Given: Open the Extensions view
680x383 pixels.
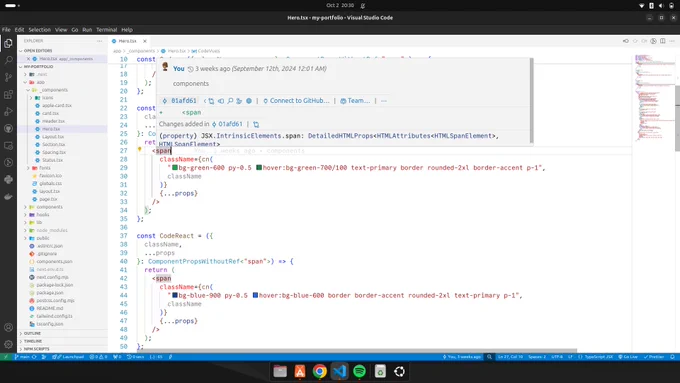Looking at the screenshot, I should (x=8, y=95).
